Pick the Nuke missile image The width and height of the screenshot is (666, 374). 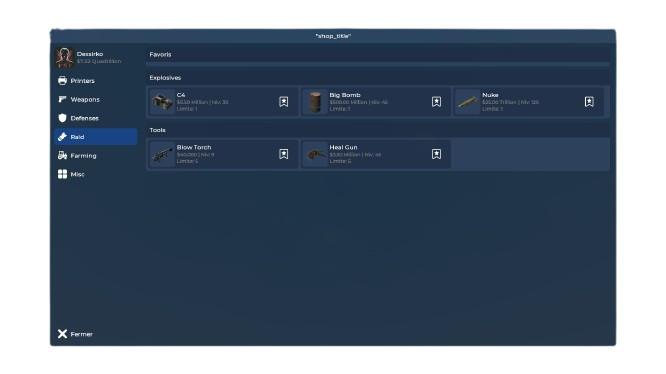[x=468, y=102]
